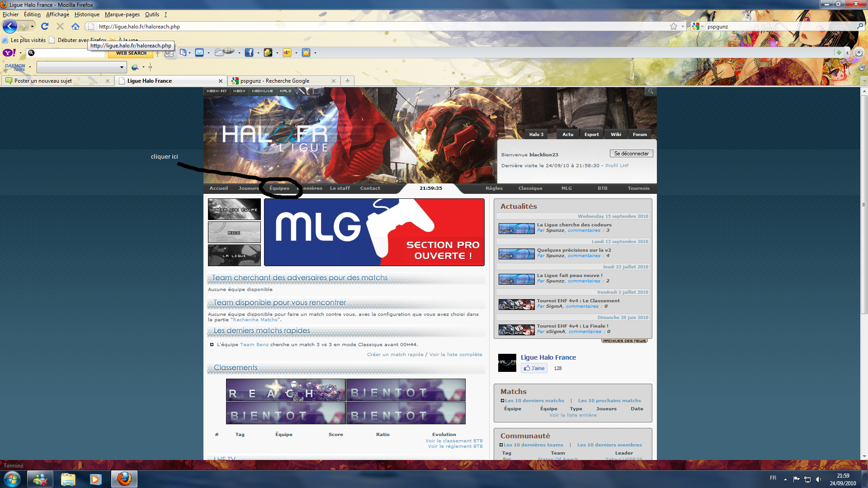Open Windows Media Player taskbar icon
The height and width of the screenshot is (488, 868).
pyautogui.click(x=95, y=479)
